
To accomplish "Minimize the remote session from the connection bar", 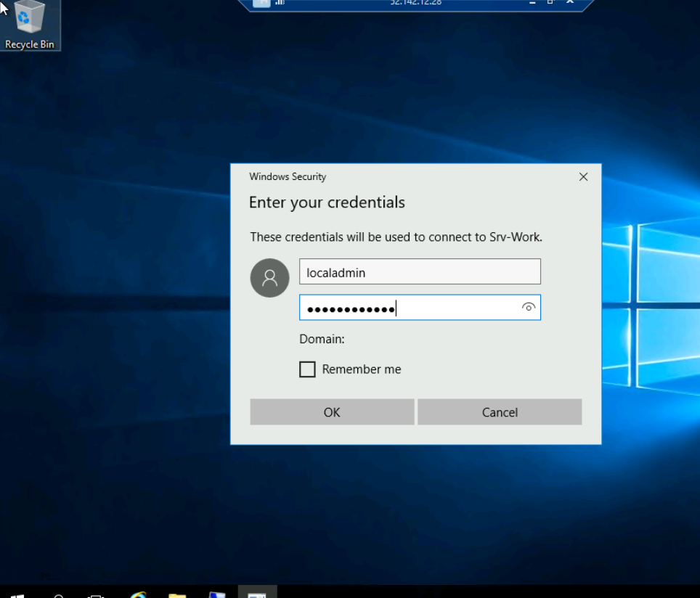I will [x=532, y=2].
